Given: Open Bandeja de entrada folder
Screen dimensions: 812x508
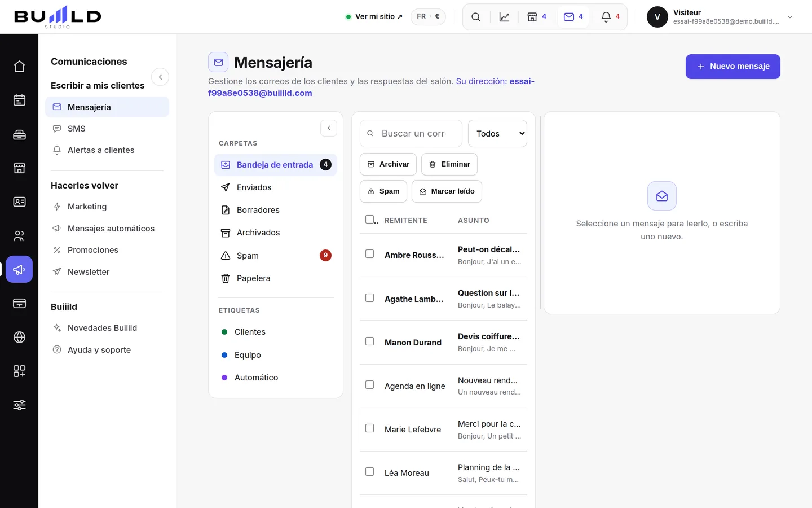Looking at the screenshot, I should point(276,165).
